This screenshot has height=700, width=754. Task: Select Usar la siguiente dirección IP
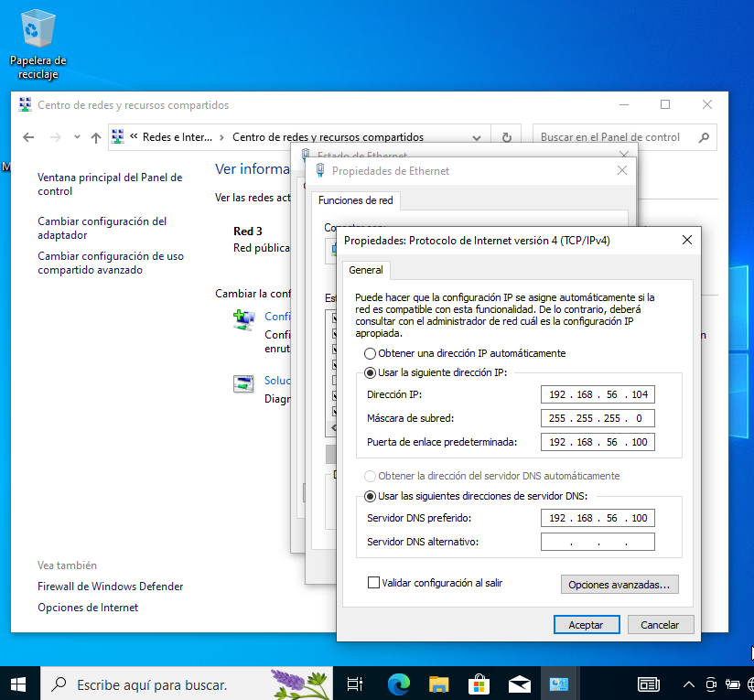pyautogui.click(x=370, y=373)
